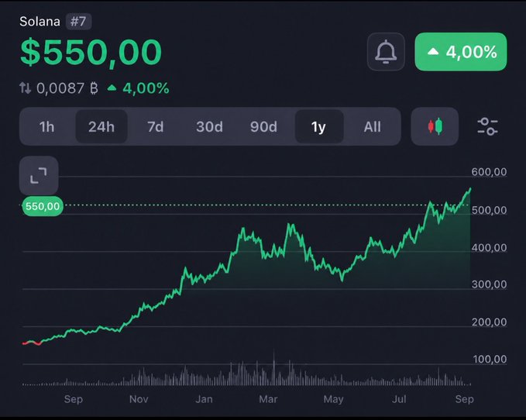The height and width of the screenshot is (420, 526).
Task: Click the small green 4,00% BTC change
Action: [x=138, y=88]
